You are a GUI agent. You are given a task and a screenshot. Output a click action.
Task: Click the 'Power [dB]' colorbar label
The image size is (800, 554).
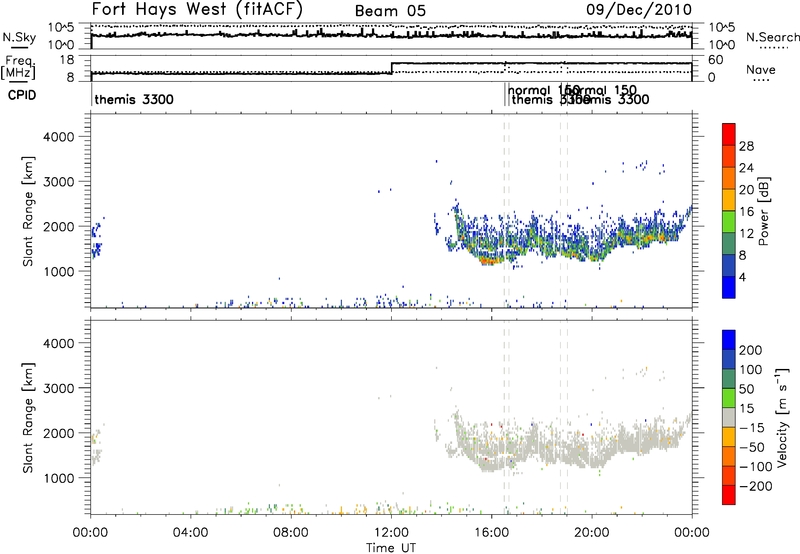pyautogui.click(x=763, y=211)
